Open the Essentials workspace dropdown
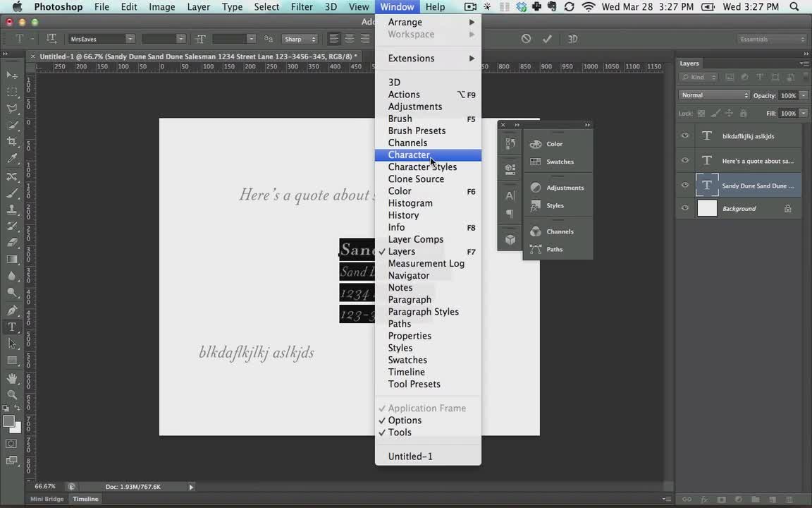The height and width of the screenshot is (508, 812). pos(771,39)
